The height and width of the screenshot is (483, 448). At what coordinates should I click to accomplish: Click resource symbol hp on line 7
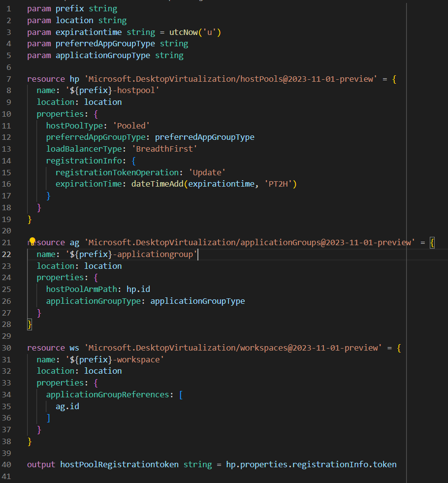(x=74, y=79)
